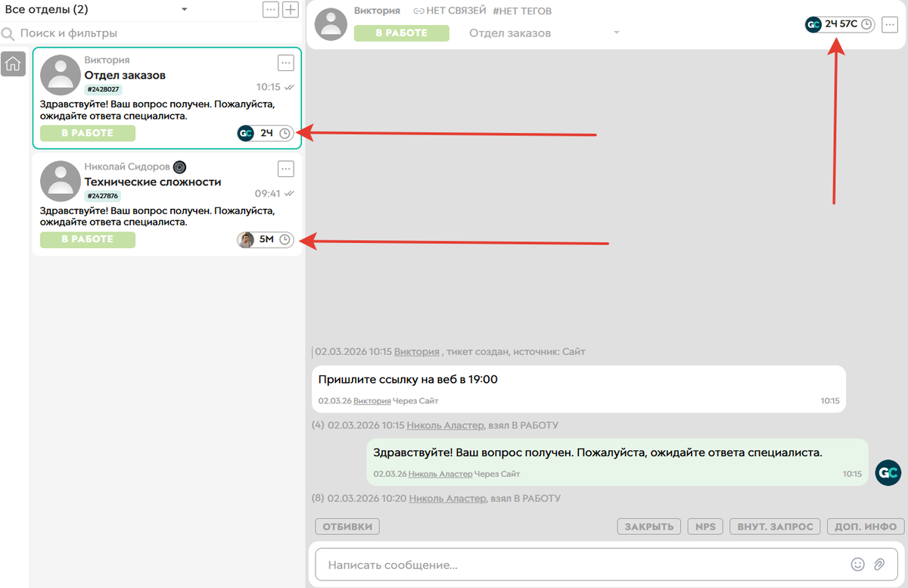Click the НЕТ СВЯЗЕЙ link in header
The image size is (908, 588).
click(x=456, y=11)
